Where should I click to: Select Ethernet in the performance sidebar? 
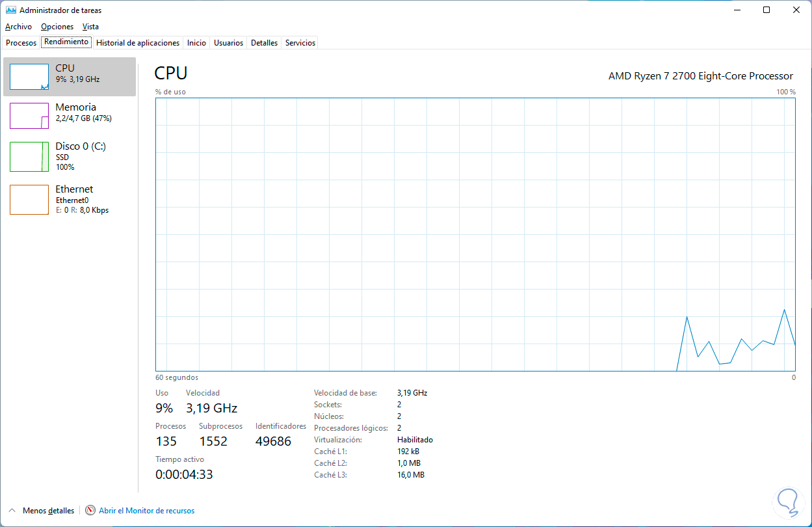(70, 199)
